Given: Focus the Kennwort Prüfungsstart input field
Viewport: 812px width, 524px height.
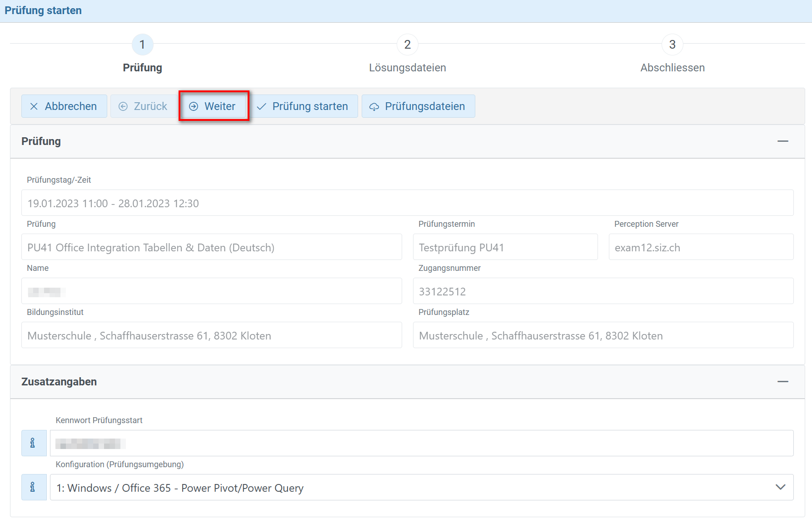Looking at the screenshot, I should pyautogui.click(x=422, y=443).
